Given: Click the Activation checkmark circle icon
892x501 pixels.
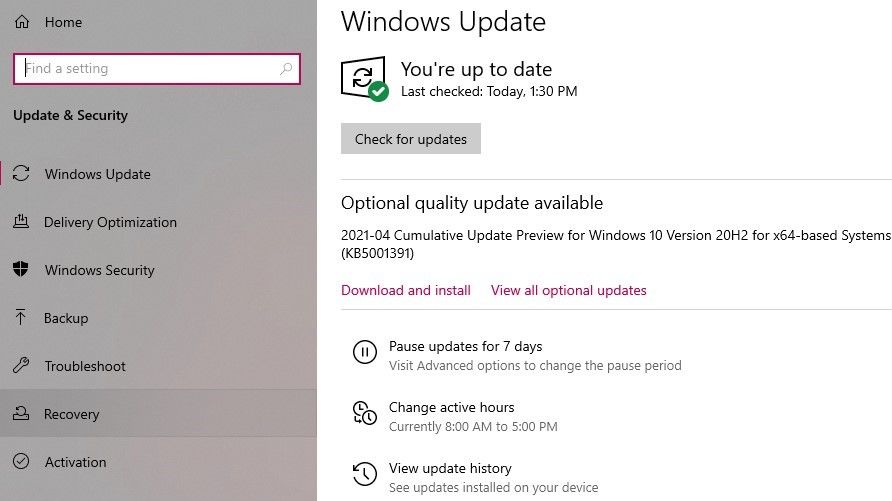Looking at the screenshot, I should [21, 461].
